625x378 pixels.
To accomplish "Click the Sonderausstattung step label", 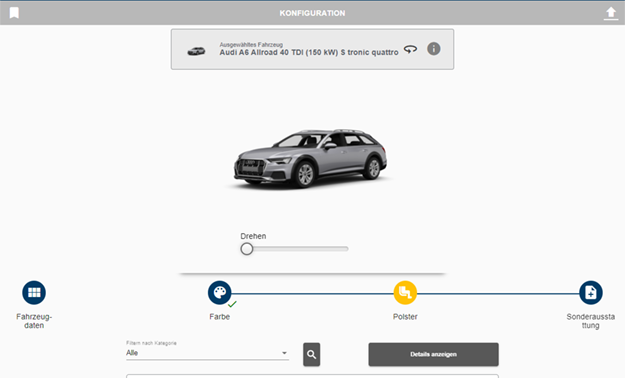I will click(x=591, y=321).
